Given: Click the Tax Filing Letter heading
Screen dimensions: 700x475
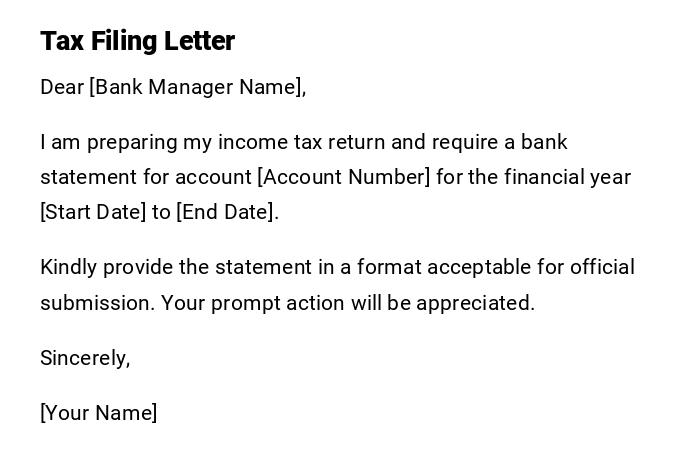Looking at the screenshot, I should point(137,41).
